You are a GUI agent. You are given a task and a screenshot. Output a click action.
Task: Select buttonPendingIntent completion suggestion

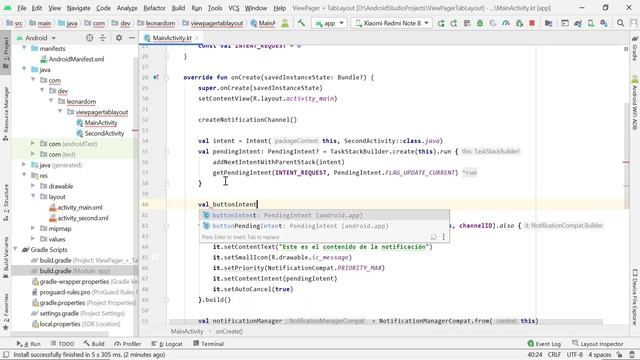pyautogui.click(x=324, y=226)
